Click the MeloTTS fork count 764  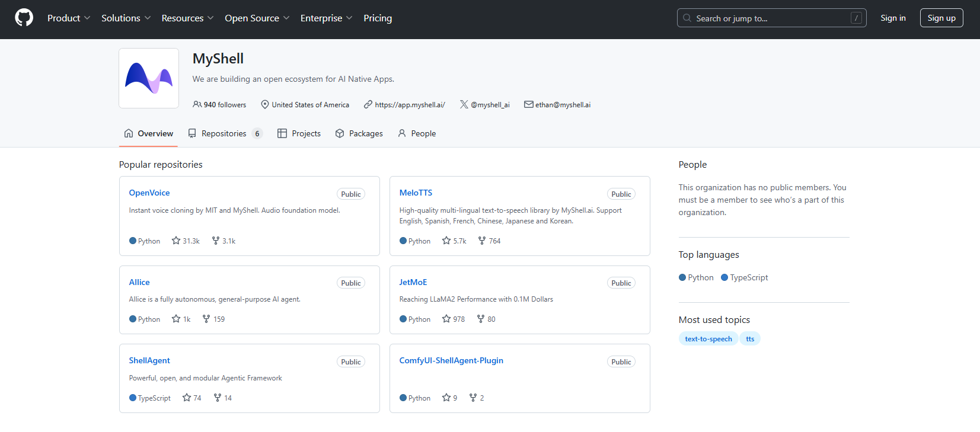(489, 241)
